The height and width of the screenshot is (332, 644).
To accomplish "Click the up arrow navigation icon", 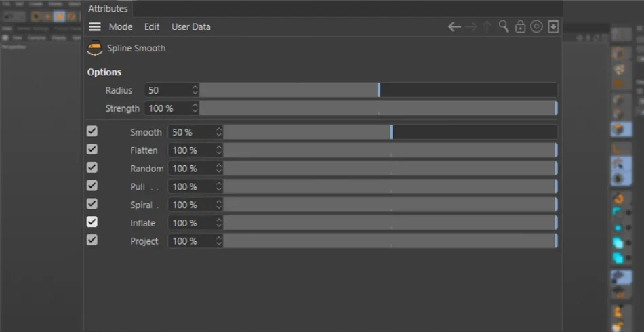I will point(487,26).
